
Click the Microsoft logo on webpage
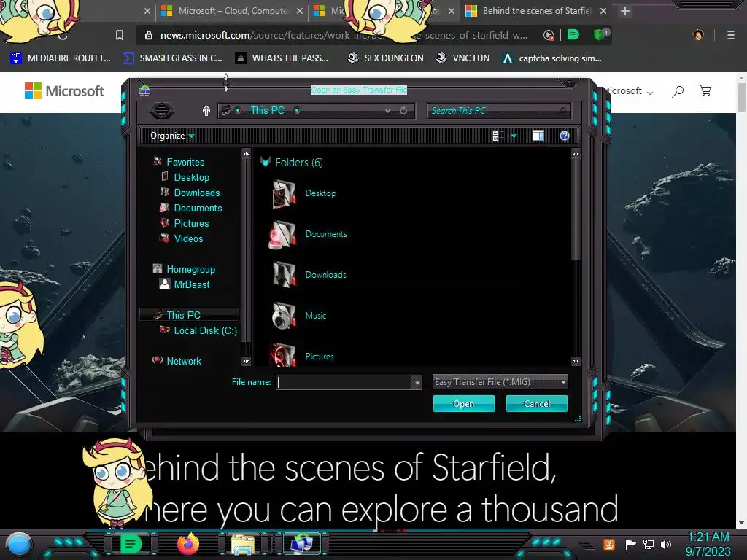[64, 90]
